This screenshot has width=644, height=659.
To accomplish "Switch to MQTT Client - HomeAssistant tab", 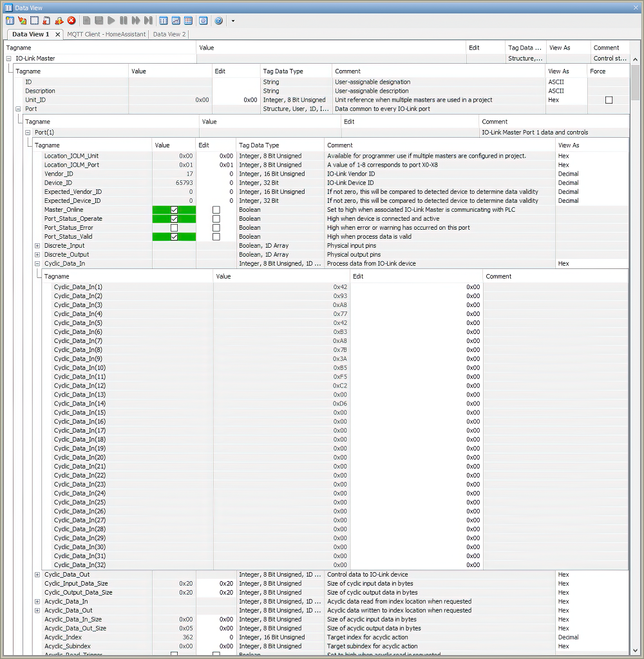I will pyautogui.click(x=106, y=34).
